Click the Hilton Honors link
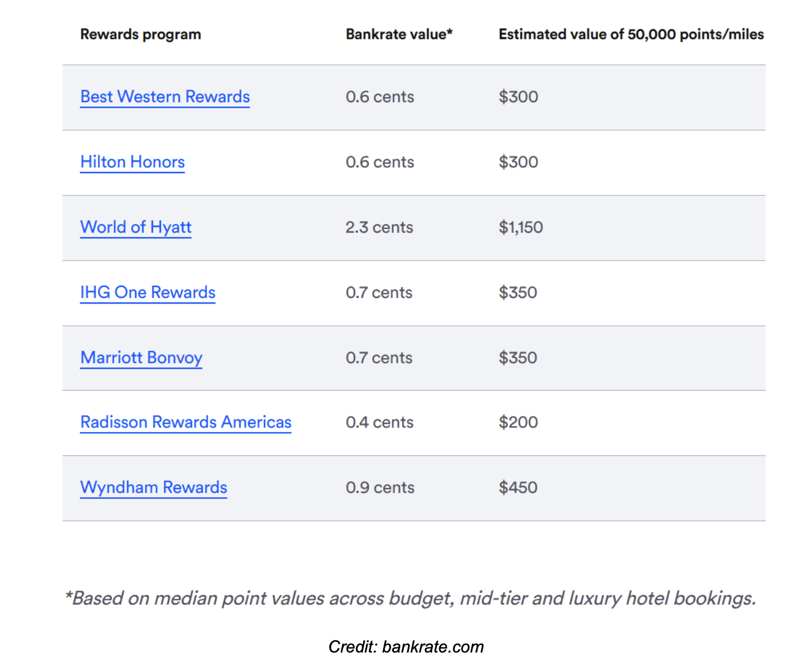 [x=132, y=162]
